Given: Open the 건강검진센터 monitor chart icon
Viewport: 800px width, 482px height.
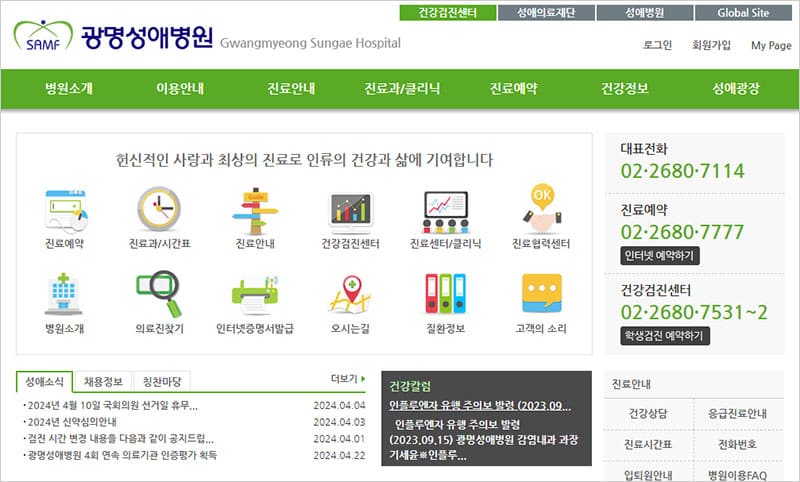Looking at the screenshot, I should tap(350, 209).
